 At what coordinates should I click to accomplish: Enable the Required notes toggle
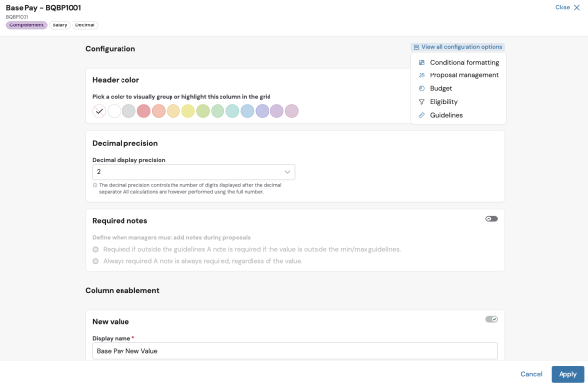coord(491,218)
